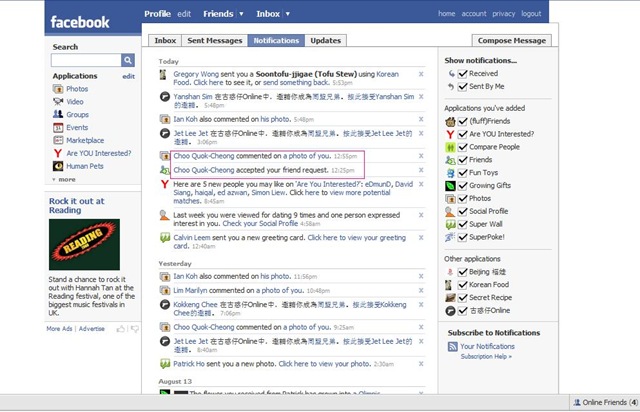The height and width of the screenshot is (412, 640).
Task: Open the privacy link in header
Action: tap(504, 13)
